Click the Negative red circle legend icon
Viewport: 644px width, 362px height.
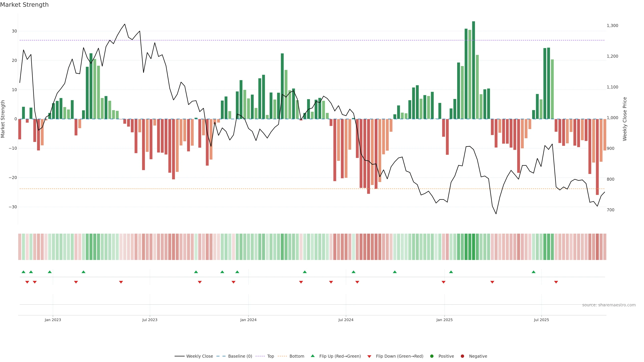462,356
